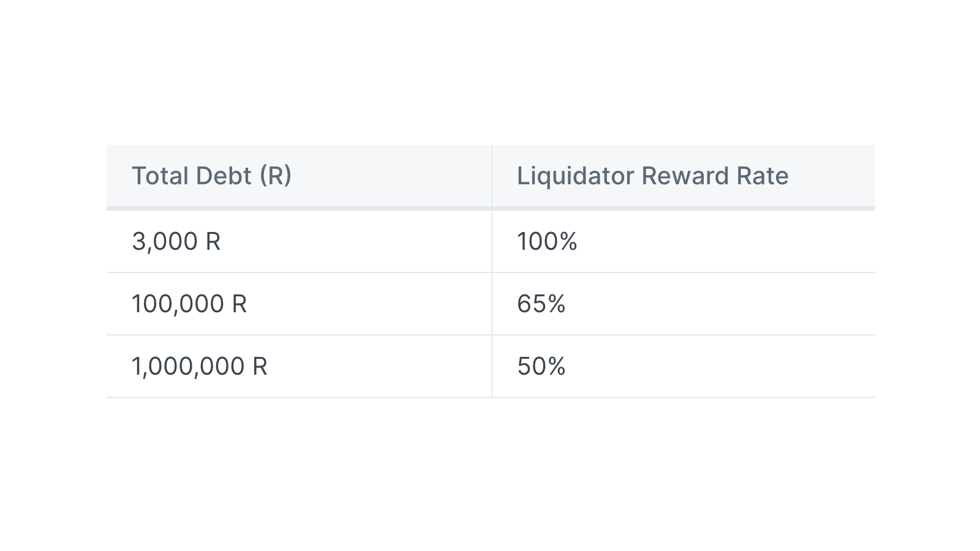The width and height of the screenshot is (980, 551).
Task: Select the 100% reward rate cell
Action: click(x=684, y=241)
